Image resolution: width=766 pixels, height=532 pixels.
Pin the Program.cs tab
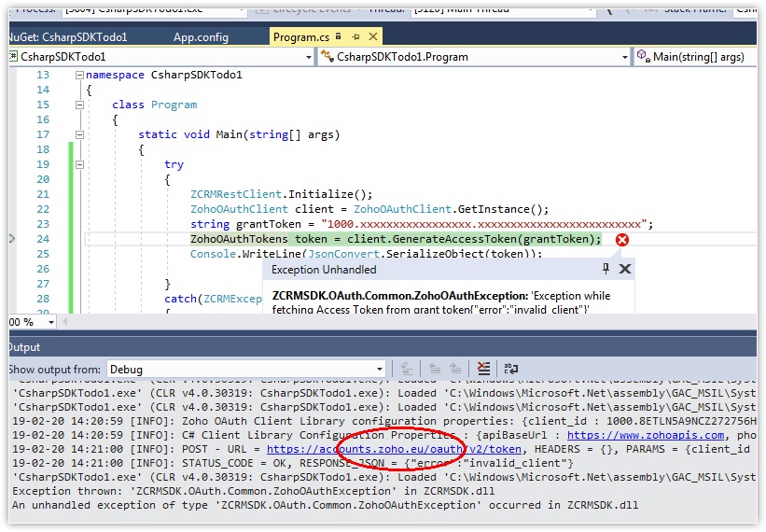pyautogui.click(x=355, y=36)
